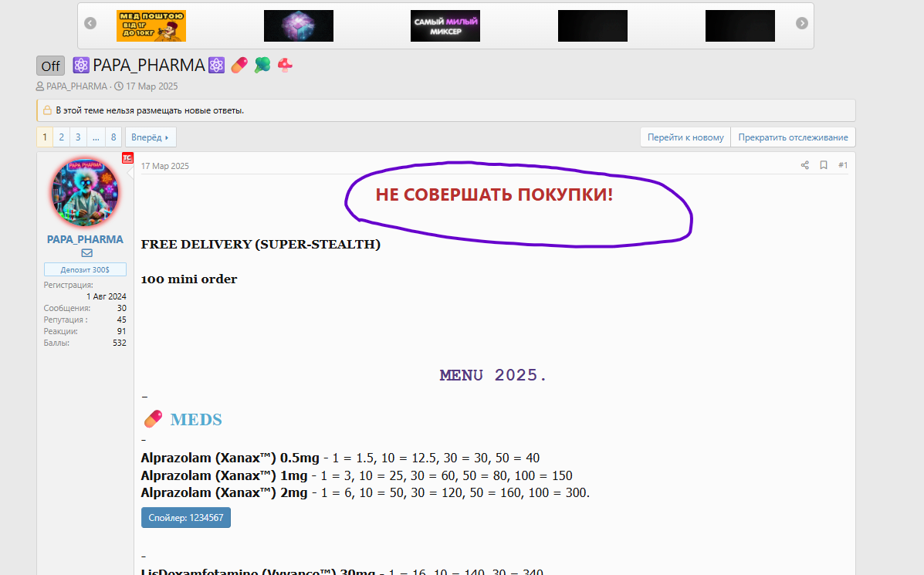The image size is (924, 575).
Task: Click the share post icon
Action: coord(805,165)
